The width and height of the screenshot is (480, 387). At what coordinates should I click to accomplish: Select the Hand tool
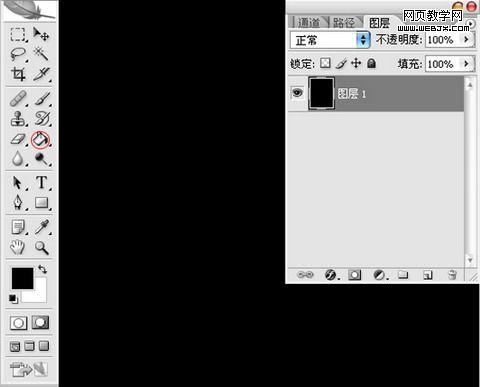coord(18,247)
